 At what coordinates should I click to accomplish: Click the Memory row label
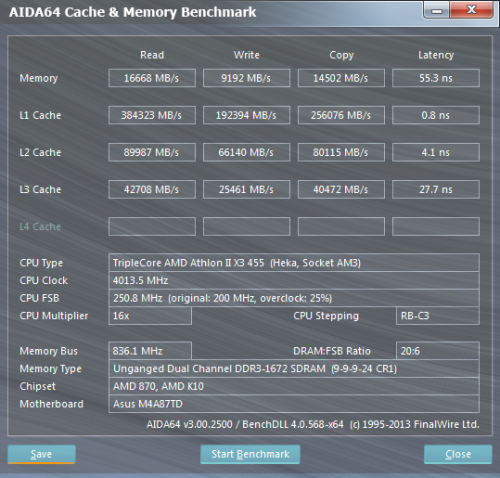click(39, 78)
